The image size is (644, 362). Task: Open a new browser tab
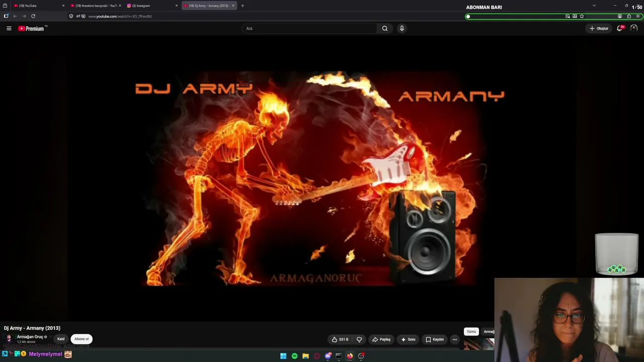243,6
